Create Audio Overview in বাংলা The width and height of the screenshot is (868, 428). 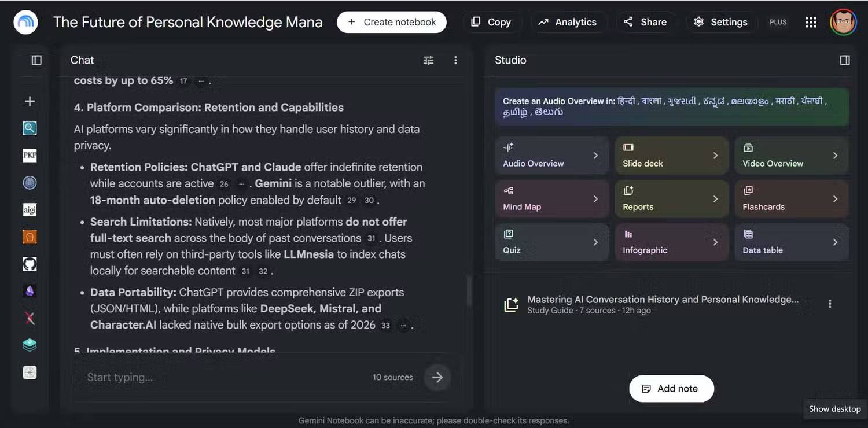[652, 101]
